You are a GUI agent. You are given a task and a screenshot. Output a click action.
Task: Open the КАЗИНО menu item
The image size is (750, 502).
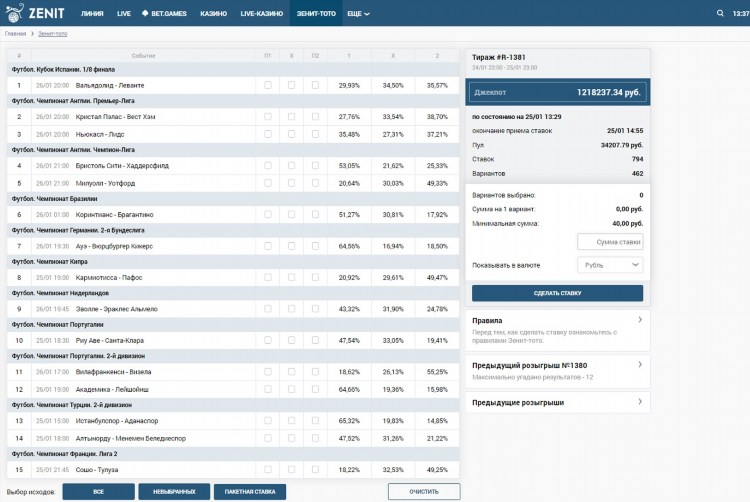(213, 13)
